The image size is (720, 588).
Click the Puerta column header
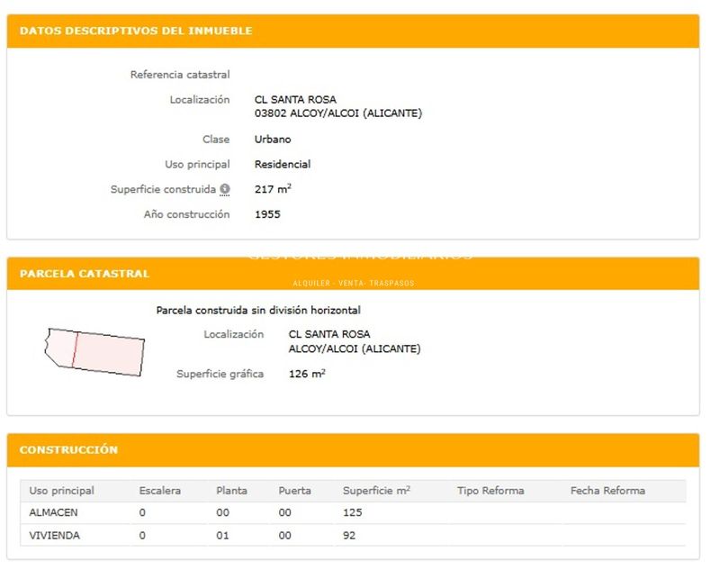click(x=294, y=491)
